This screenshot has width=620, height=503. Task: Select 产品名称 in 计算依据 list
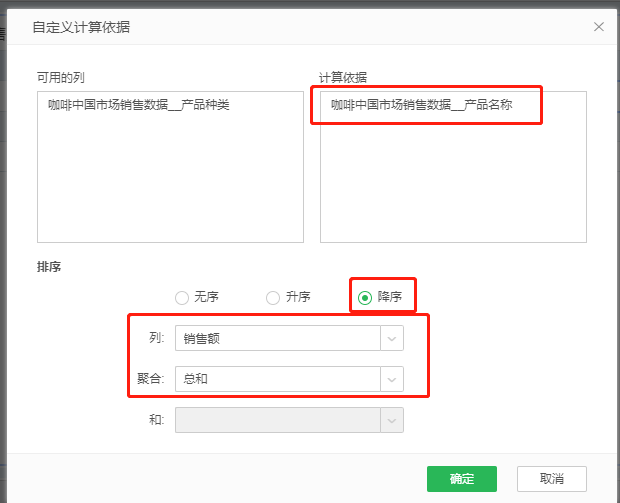[422, 105]
